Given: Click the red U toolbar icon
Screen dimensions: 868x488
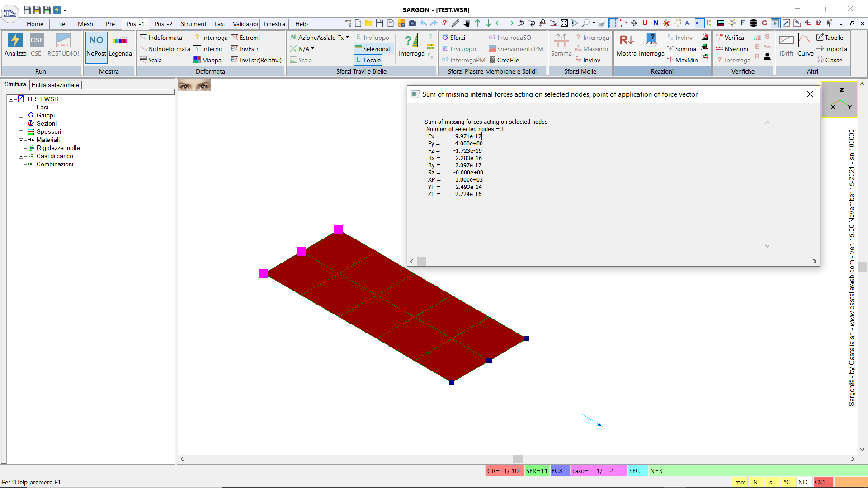Looking at the screenshot, I should pos(645,23).
